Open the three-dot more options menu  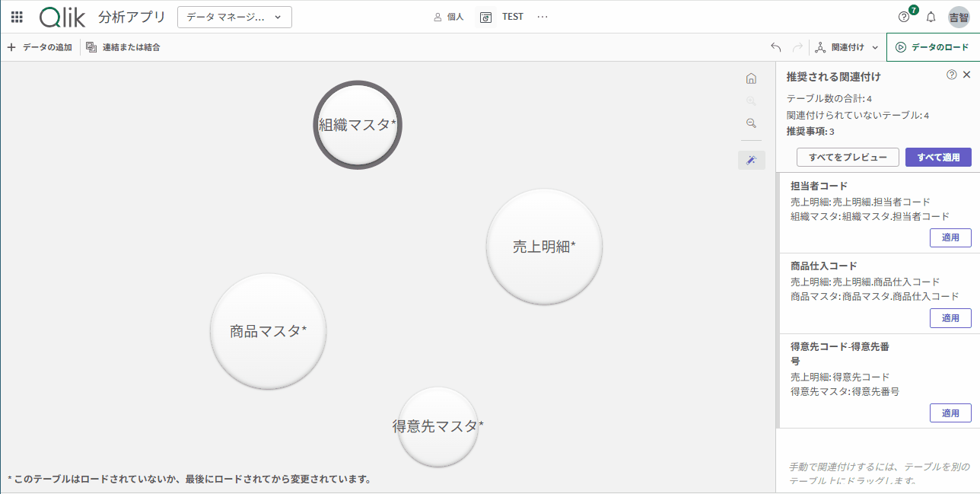pyautogui.click(x=542, y=17)
